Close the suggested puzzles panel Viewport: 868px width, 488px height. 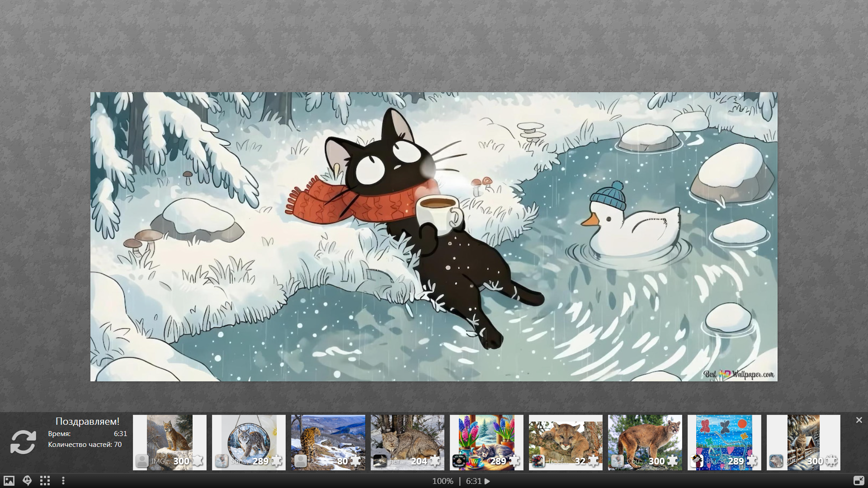[859, 420]
